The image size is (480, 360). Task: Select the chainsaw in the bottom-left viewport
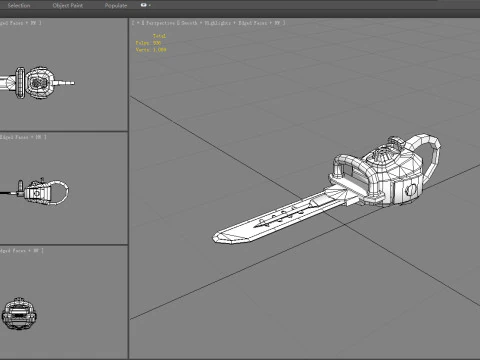19,314
